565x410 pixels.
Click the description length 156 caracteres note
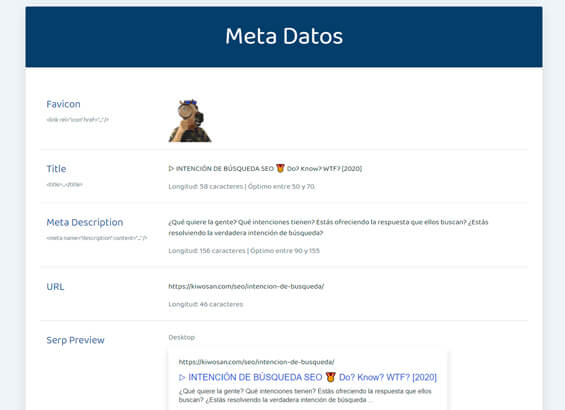tap(244, 250)
